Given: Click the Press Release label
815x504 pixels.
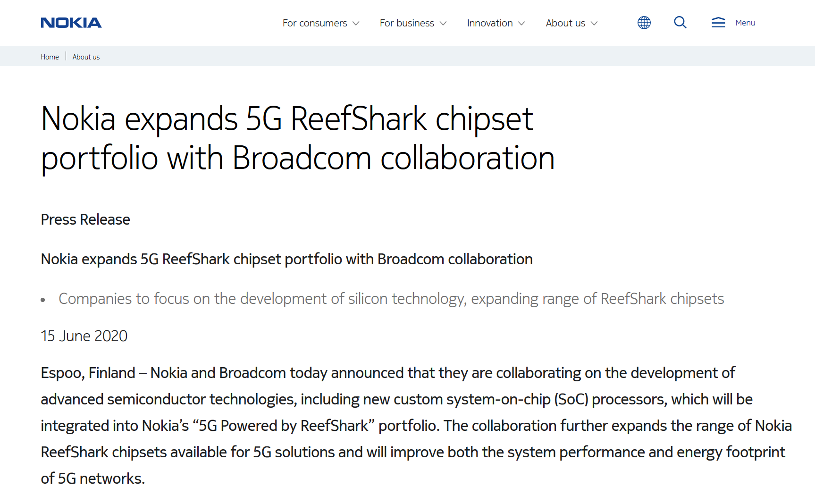Looking at the screenshot, I should pyautogui.click(x=85, y=219).
